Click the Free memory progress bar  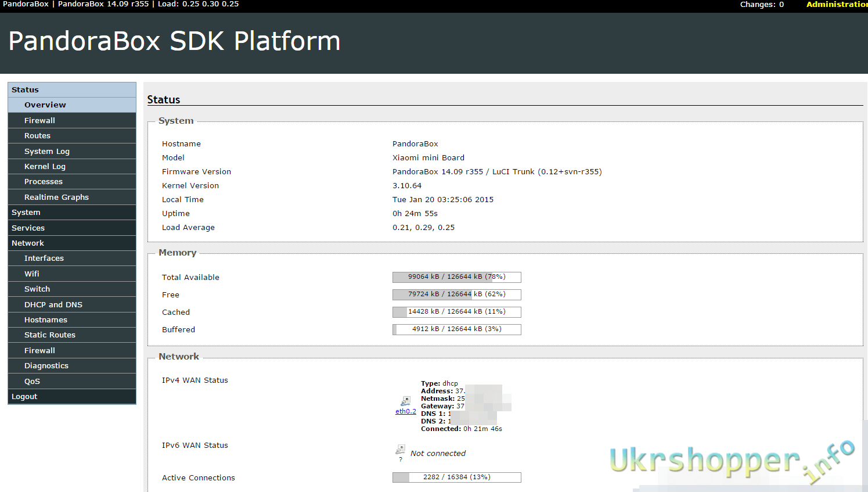pos(457,295)
